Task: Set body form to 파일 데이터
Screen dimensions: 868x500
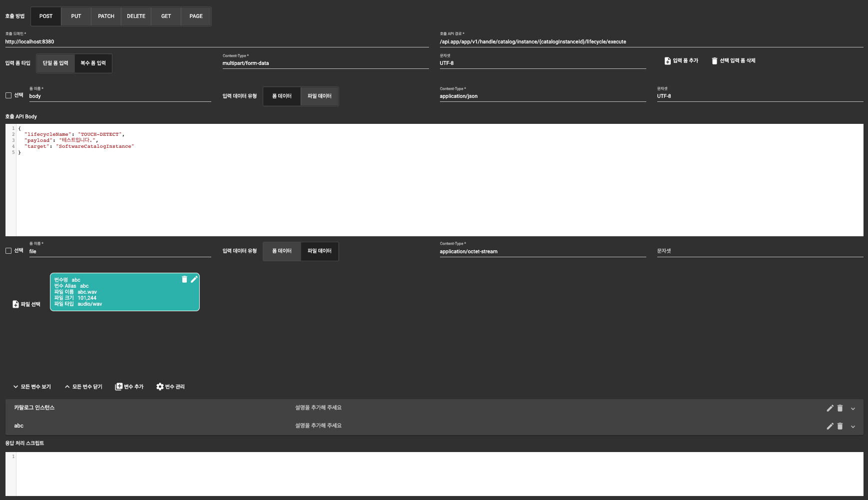Action: [320, 96]
